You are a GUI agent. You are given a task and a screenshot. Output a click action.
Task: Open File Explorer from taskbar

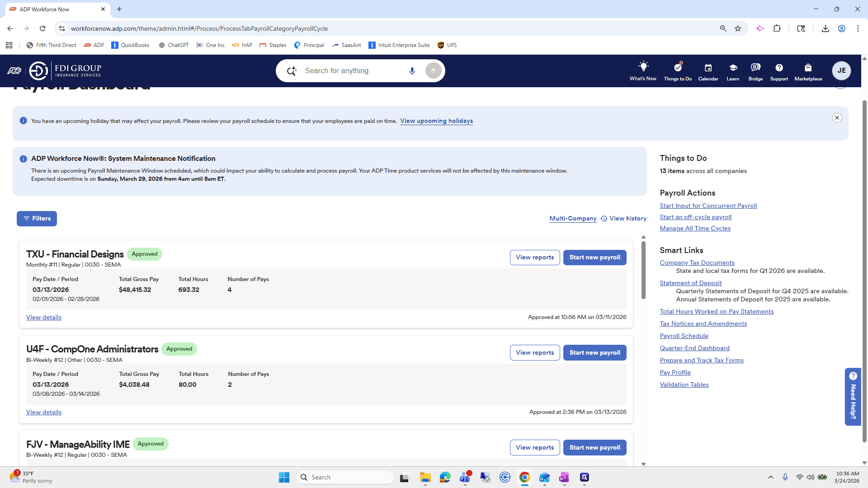click(x=425, y=478)
